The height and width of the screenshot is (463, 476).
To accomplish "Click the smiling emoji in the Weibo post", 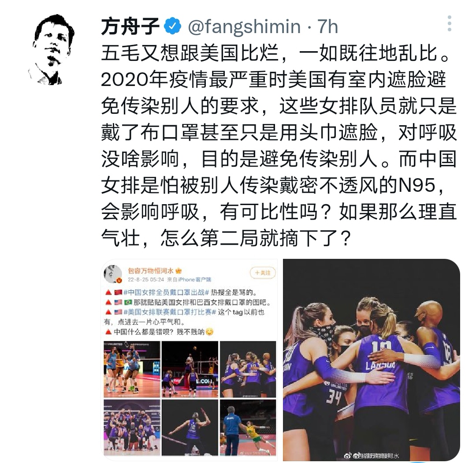I will [x=209, y=332].
